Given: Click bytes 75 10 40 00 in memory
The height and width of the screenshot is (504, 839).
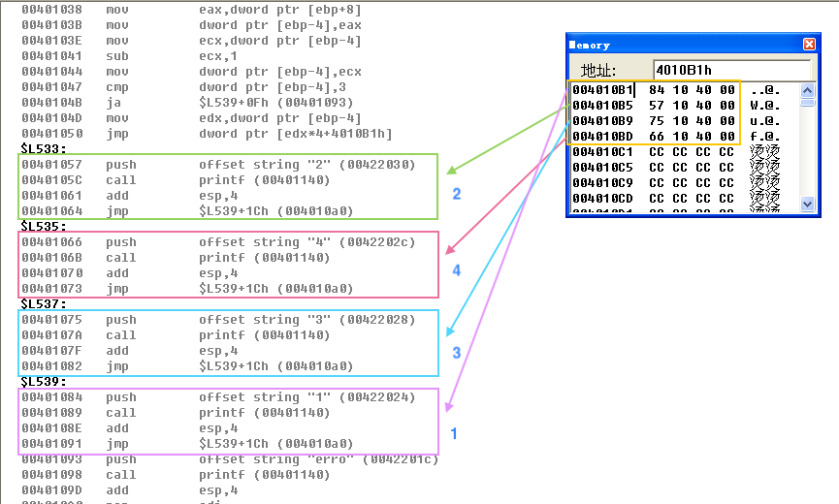Looking at the screenshot, I should point(692,121).
